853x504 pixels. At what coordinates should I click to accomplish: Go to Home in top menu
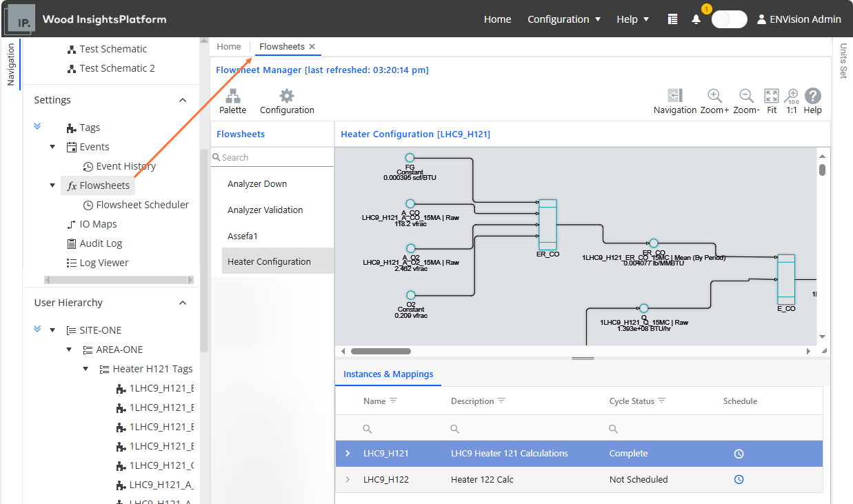point(497,19)
